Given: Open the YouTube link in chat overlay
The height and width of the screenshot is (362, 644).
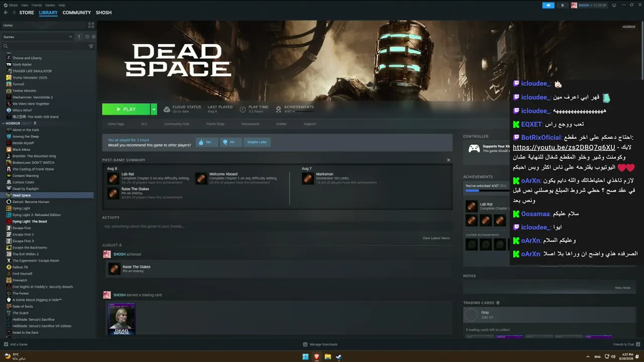Looking at the screenshot, I should [563, 147].
